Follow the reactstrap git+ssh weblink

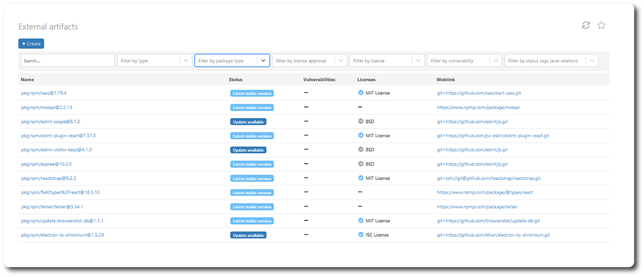tap(489, 178)
